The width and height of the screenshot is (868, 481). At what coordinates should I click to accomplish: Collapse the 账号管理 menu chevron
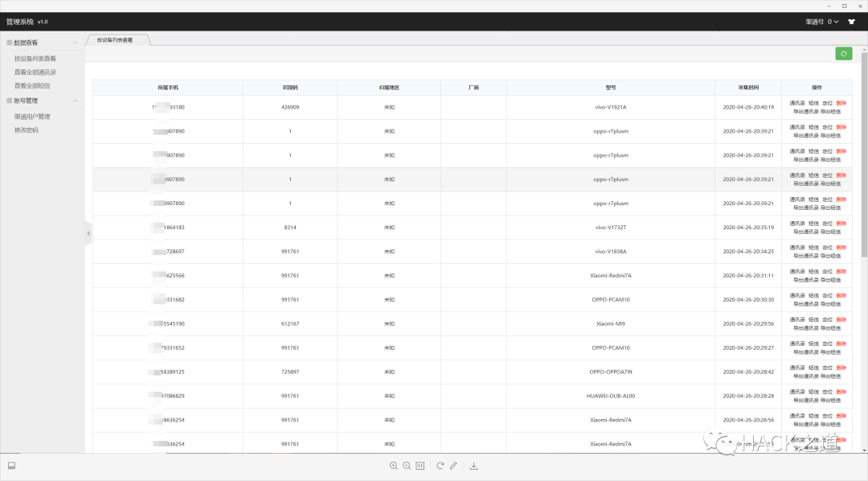tap(76, 101)
